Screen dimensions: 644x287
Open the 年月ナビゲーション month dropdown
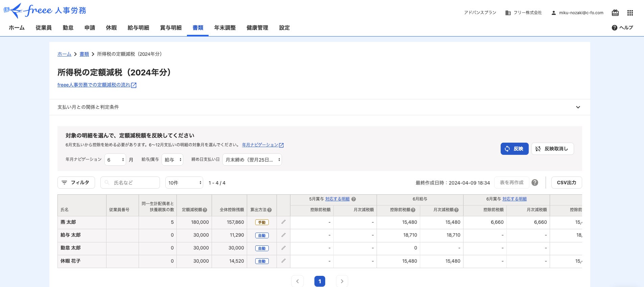[116, 160]
